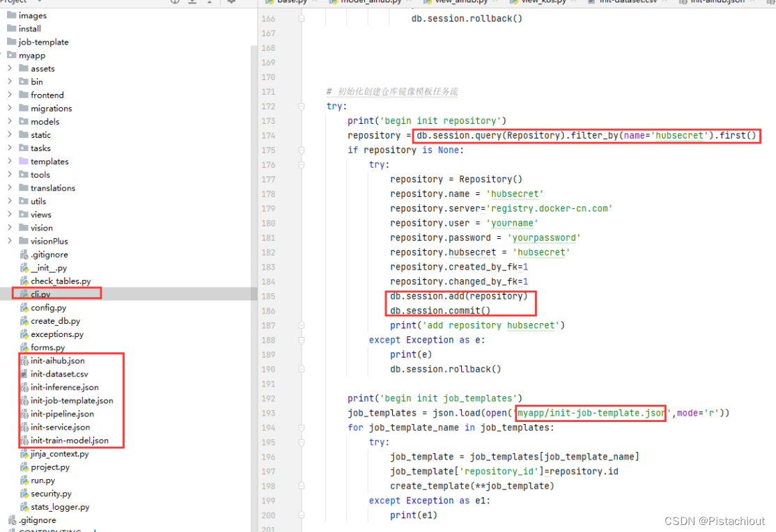Click the 'registry.docker-cn.com' string
This screenshot has width=776, height=532.
click(549, 208)
